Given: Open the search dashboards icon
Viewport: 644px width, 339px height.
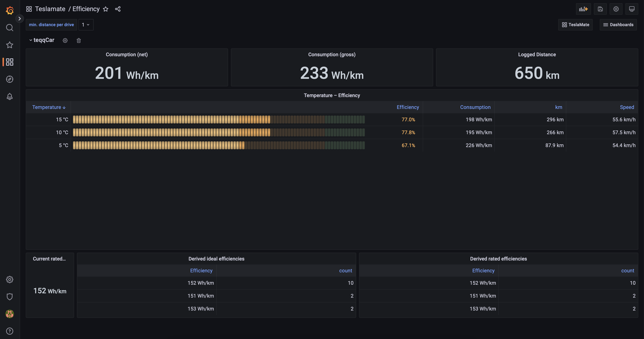Looking at the screenshot, I should click(9, 28).
